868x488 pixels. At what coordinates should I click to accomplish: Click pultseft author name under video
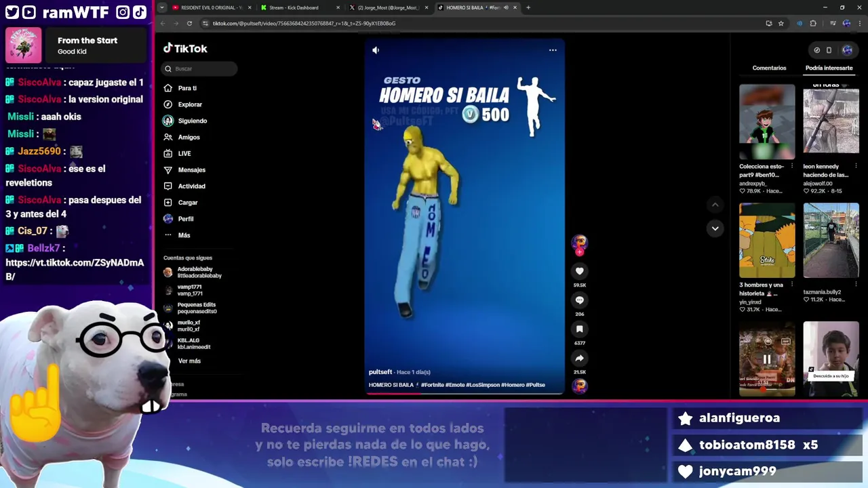click(380, 372)
